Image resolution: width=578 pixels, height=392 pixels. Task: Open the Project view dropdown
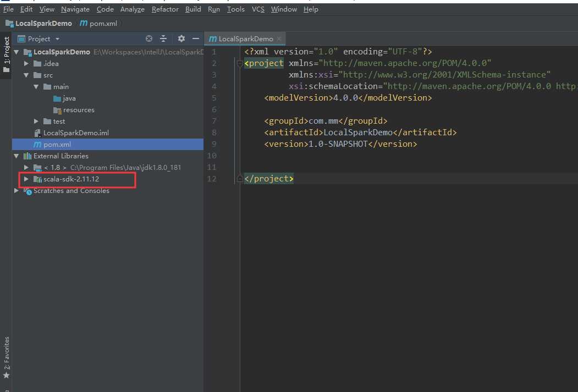pyautogui.click(x=57, y=38)
